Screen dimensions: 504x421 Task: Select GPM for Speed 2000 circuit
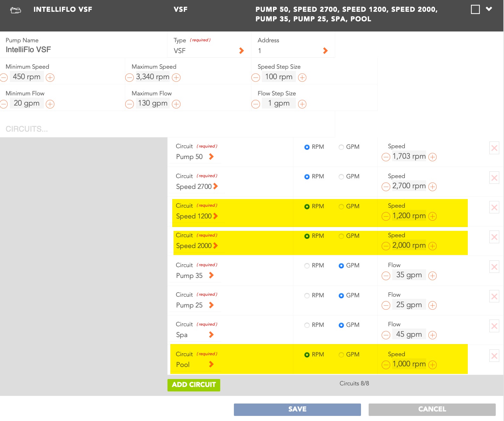click(x=341, y=236)
